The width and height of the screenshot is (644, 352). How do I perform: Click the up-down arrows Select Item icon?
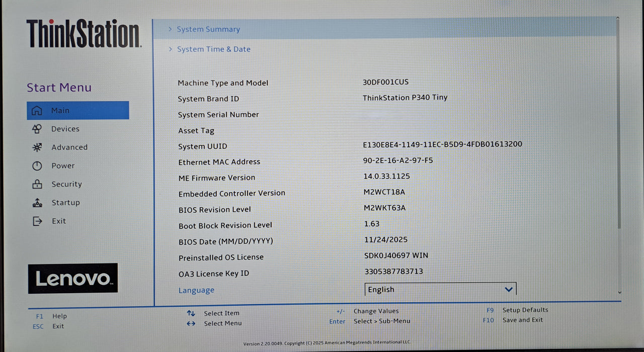tap(191, 313)
